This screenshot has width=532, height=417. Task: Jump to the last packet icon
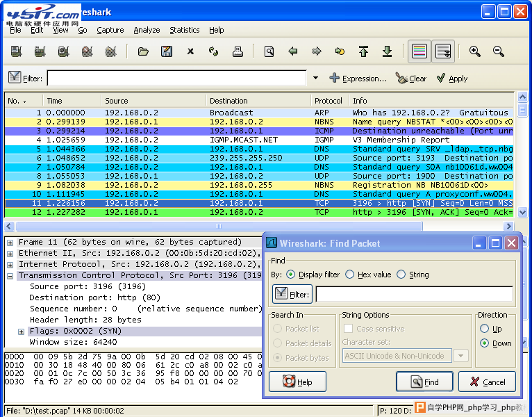coord(387,51)
